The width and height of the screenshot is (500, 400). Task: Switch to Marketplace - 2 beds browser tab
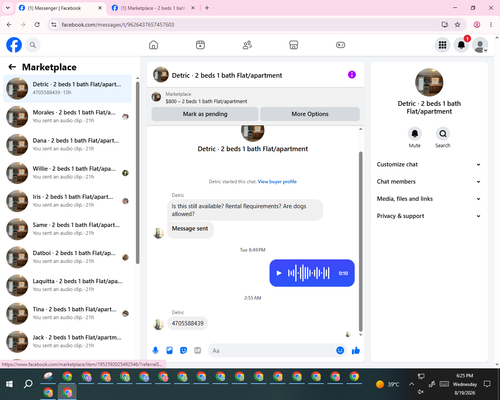coord(153,8)
